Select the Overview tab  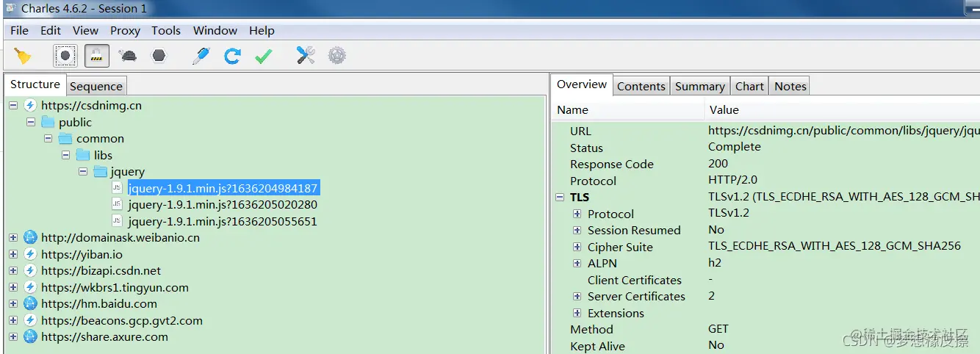click(582, 84)
